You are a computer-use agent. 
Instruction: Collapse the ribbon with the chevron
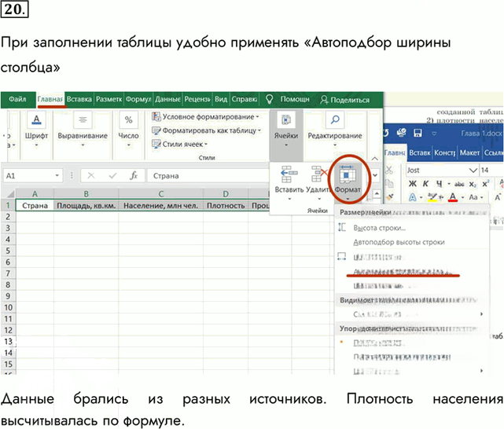click(375, 159)
